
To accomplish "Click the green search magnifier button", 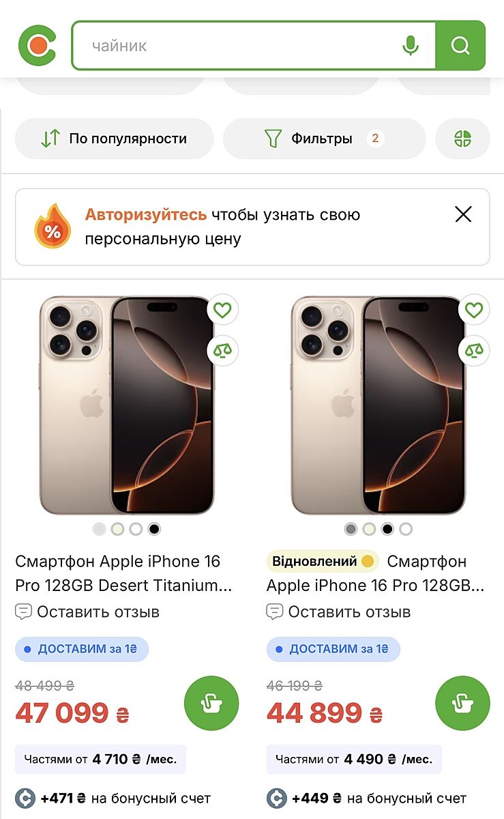I will tap(460, 46).
